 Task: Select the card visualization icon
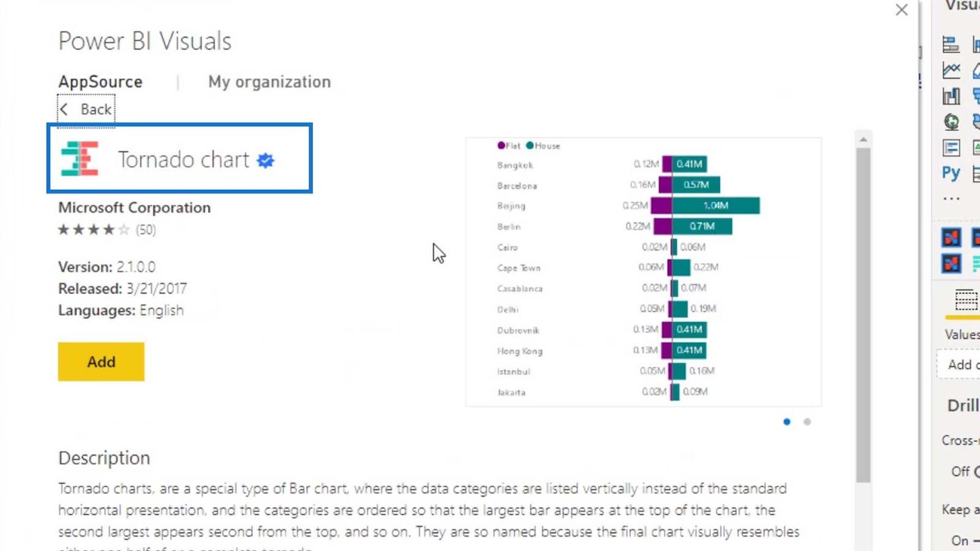pos(951,148)
